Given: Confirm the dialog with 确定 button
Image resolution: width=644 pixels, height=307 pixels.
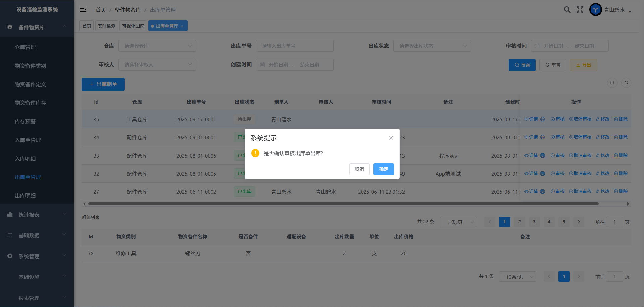Looking at the screenshot, I should [x=383, y=169].
